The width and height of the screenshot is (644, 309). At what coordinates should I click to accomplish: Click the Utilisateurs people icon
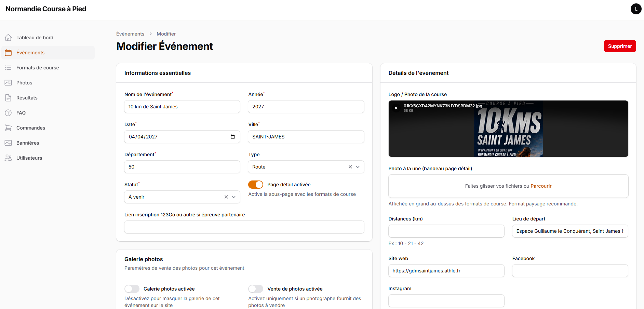click(8, 158)
